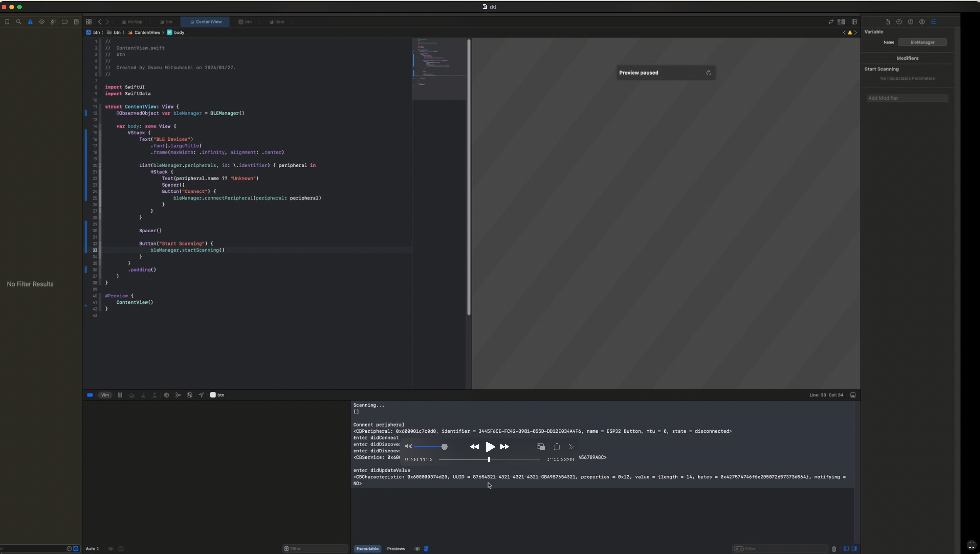Click the Executable button
Screen dimensions: 980x554
pyautogui.click(x=367, y=549)
